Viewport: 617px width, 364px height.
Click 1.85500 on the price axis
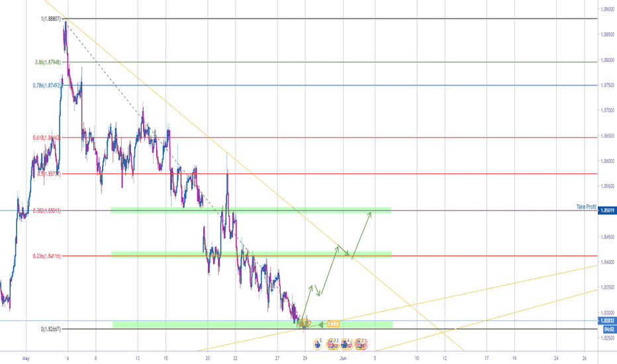click(x=607, y=186)
